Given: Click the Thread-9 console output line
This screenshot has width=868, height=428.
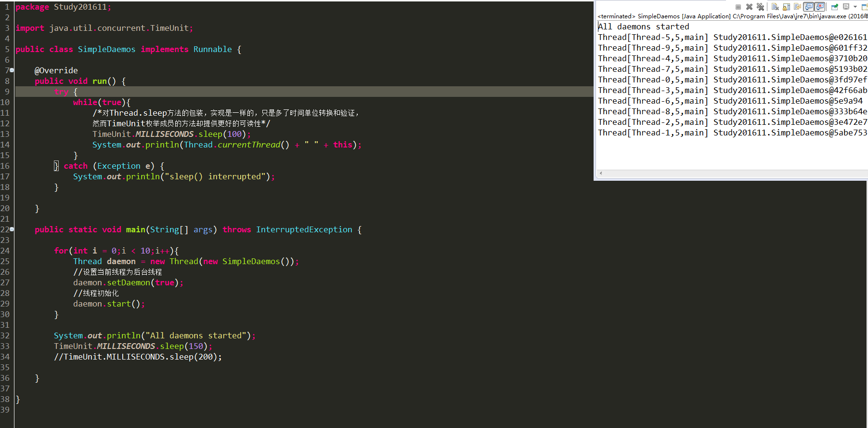Looking at the screenshot, I should [732, 48].
